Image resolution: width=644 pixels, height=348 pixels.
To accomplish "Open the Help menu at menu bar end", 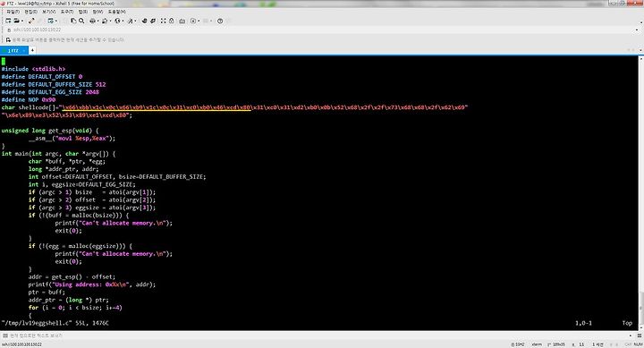I will (x=117, y=12).
